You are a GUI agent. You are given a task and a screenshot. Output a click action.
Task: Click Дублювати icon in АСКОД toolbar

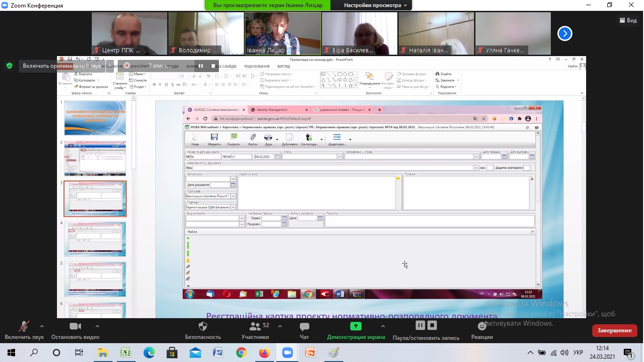click(290, 140)
